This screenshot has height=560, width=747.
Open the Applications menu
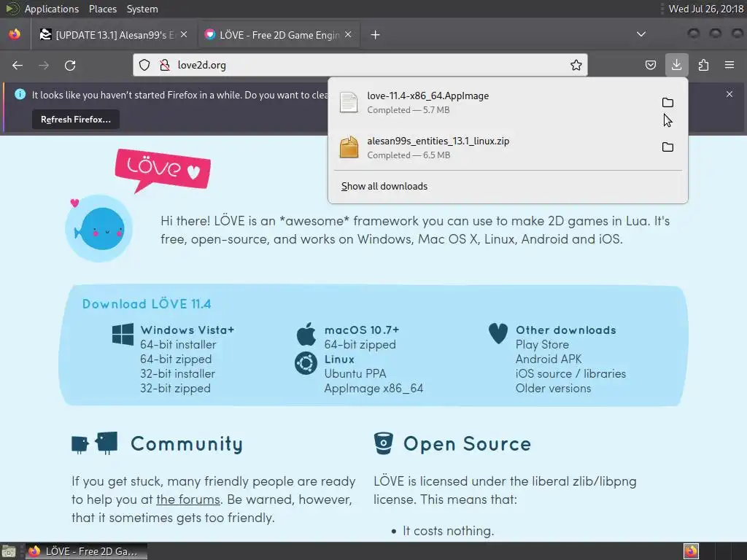tap(52, 9)
